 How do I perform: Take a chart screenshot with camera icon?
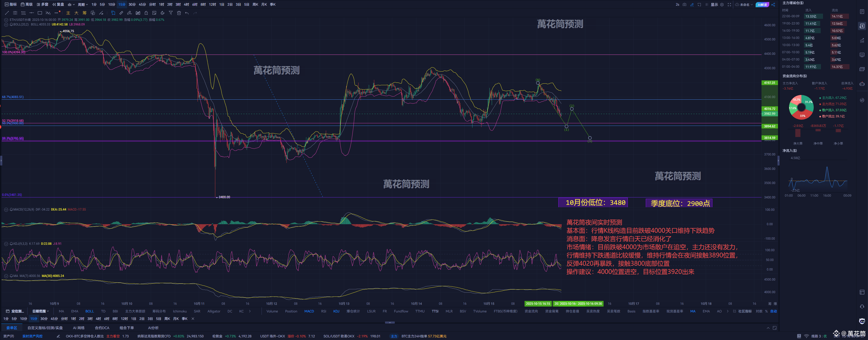click(684, 4)
